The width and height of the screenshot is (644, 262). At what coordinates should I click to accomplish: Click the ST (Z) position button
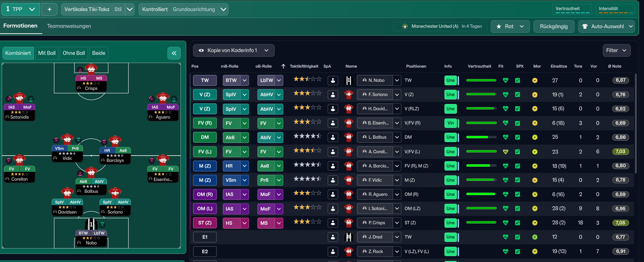205,223
